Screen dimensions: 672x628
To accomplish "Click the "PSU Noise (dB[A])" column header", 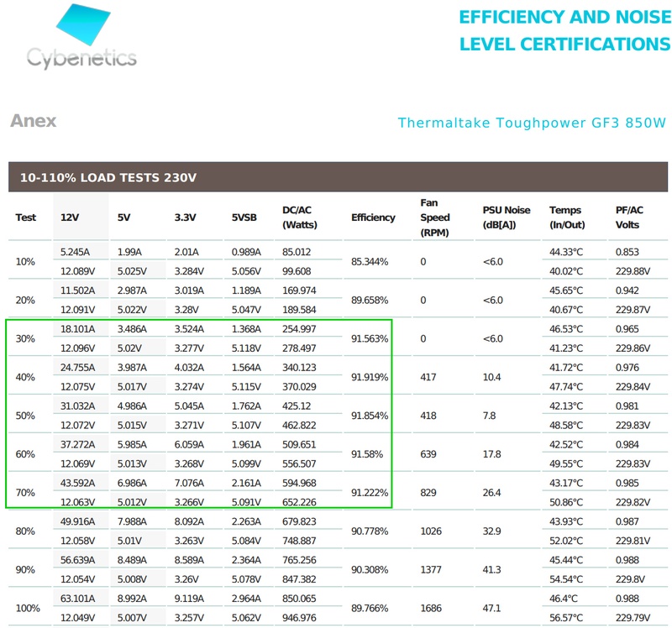I will click(x=507, y=217).
